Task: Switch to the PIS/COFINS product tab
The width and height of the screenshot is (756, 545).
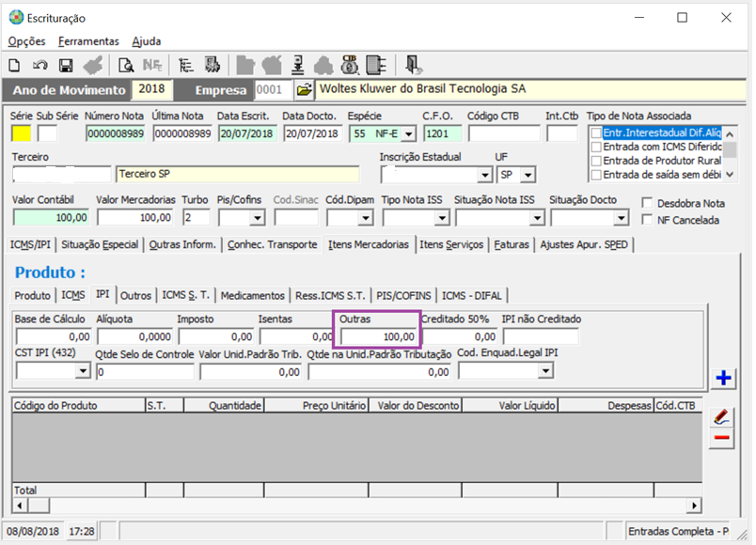Action: 404,295
